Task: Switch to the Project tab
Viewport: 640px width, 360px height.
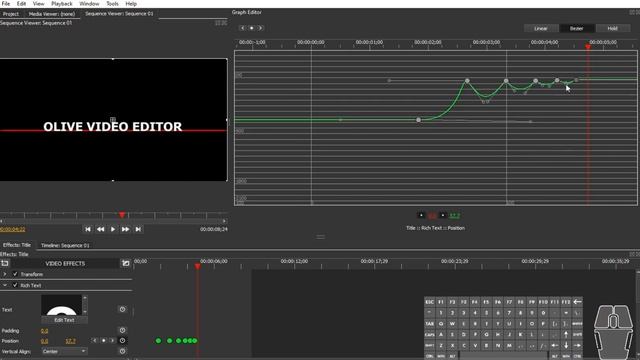Action: tap(11, 14)
